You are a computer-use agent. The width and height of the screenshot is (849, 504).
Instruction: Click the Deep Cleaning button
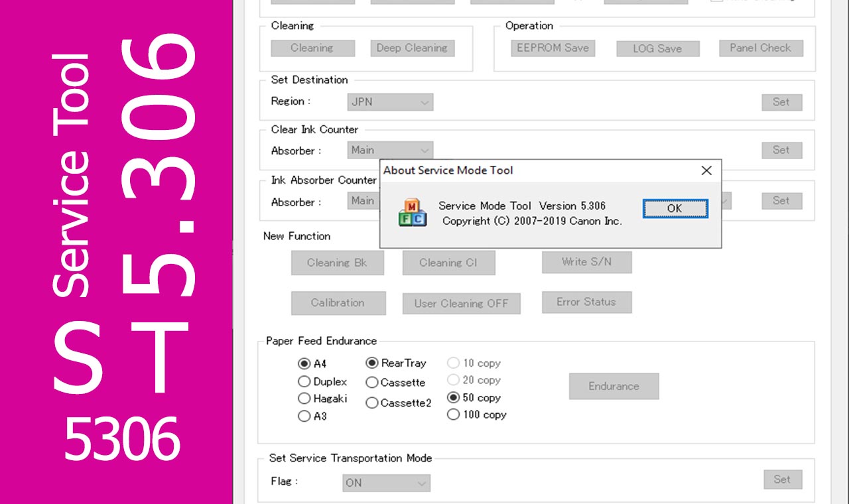pos(412,48)
